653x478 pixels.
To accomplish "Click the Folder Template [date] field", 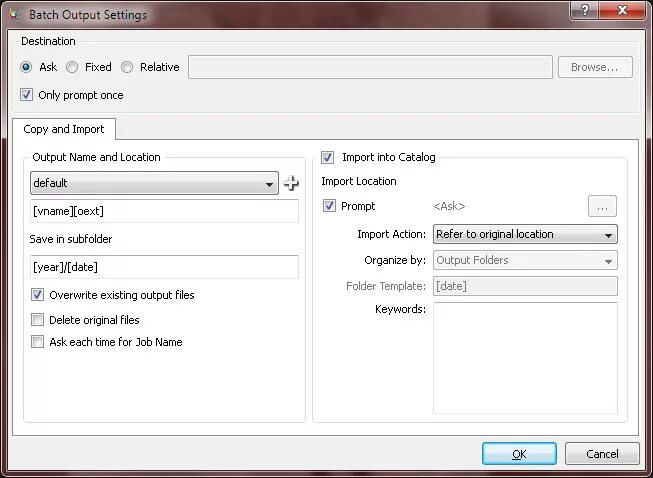I will click(x=525, y=286).
